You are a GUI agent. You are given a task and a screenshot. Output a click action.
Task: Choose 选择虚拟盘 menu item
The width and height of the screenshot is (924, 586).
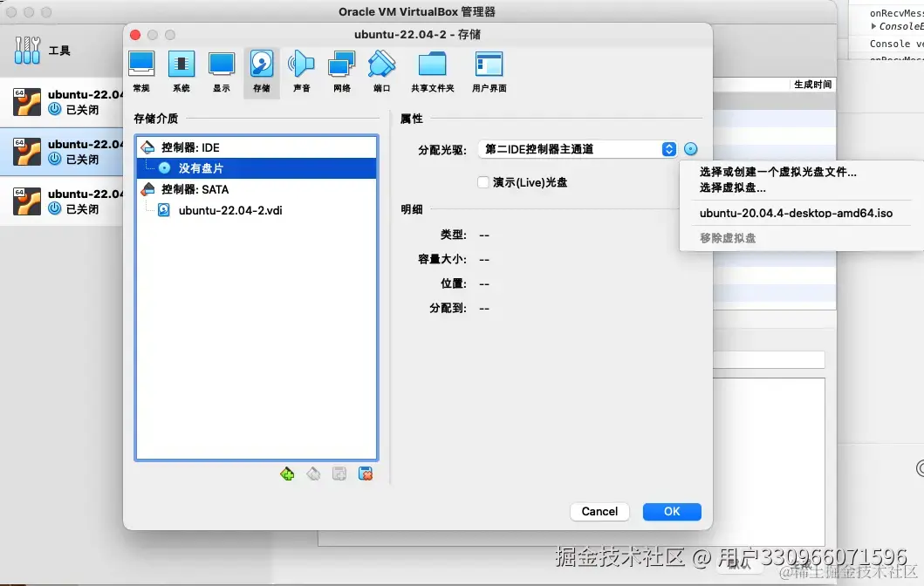[x=733, y=187]
